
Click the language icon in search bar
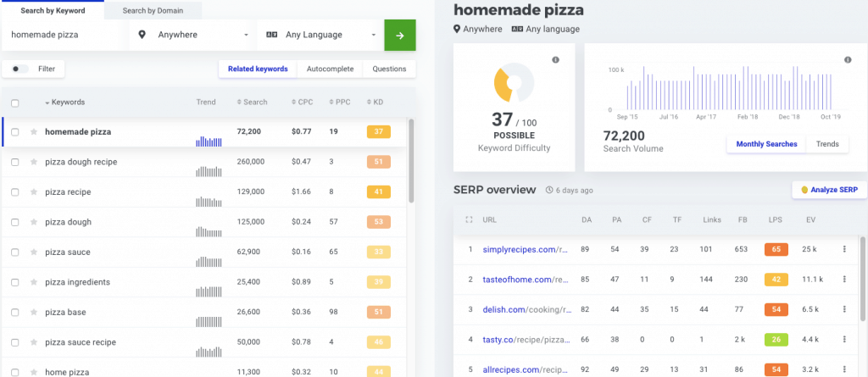point(271,35)
